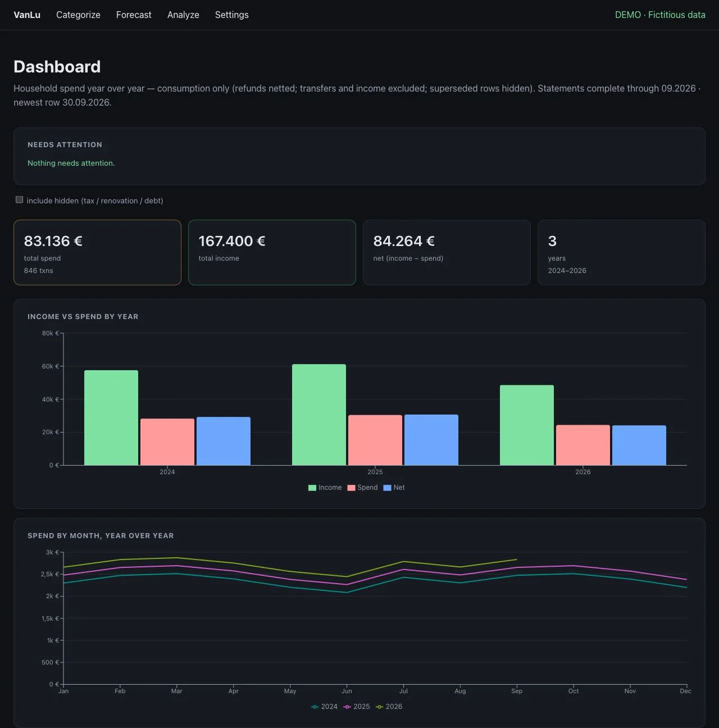Switch to the Analyze page
Image resolution: width=719 pixels, height=728 pixels.
(x=183, y=15)
